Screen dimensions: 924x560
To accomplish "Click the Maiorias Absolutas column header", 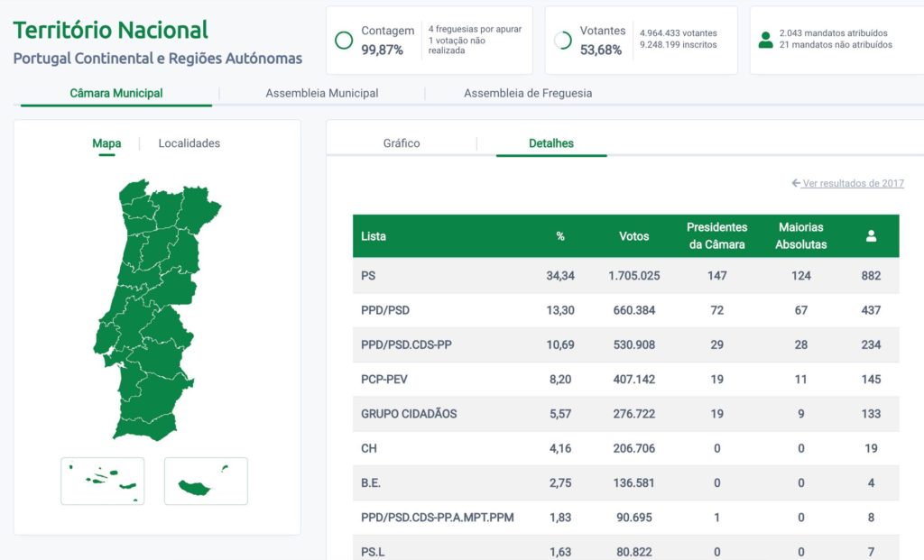I will tap(801, 235).
